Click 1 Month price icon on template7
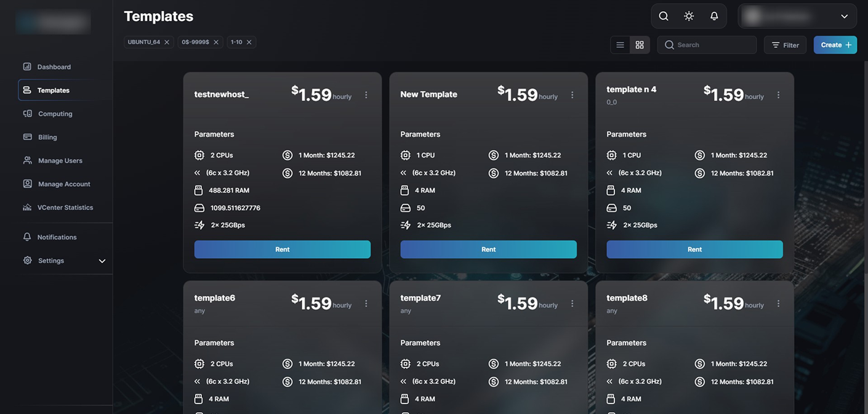Image resolution: width=868 pixels, height=414 pixels. click(x=494, y=364)
